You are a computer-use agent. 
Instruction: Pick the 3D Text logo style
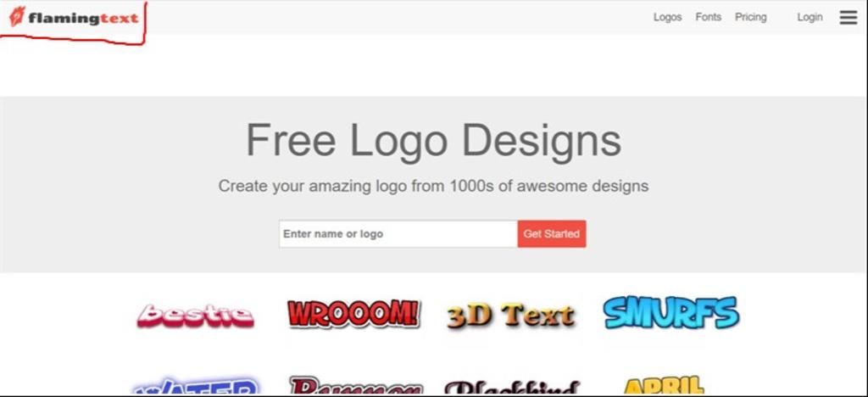510,316
